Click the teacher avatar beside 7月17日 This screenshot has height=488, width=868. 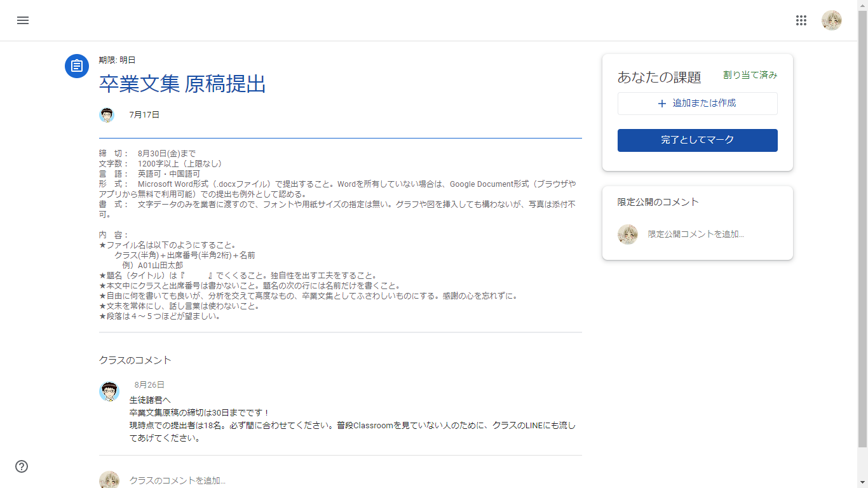pyautogui.click(x=107, y=115)
